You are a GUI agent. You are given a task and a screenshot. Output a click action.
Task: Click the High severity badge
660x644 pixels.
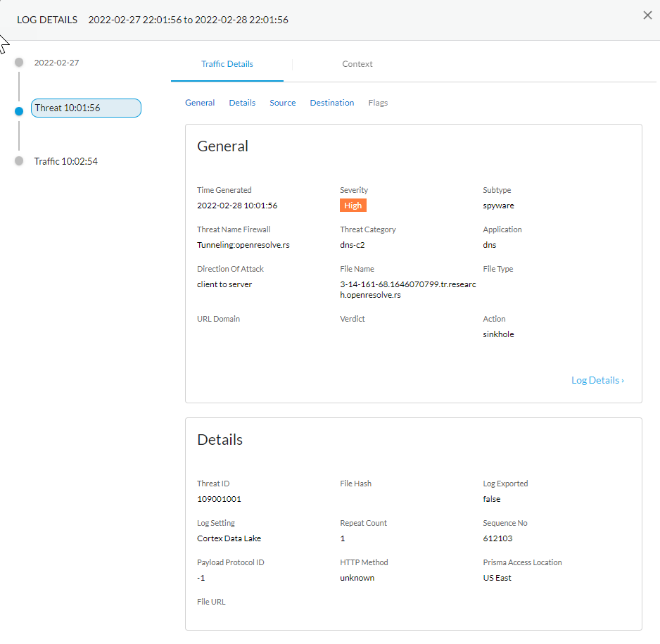coord(353,206)
